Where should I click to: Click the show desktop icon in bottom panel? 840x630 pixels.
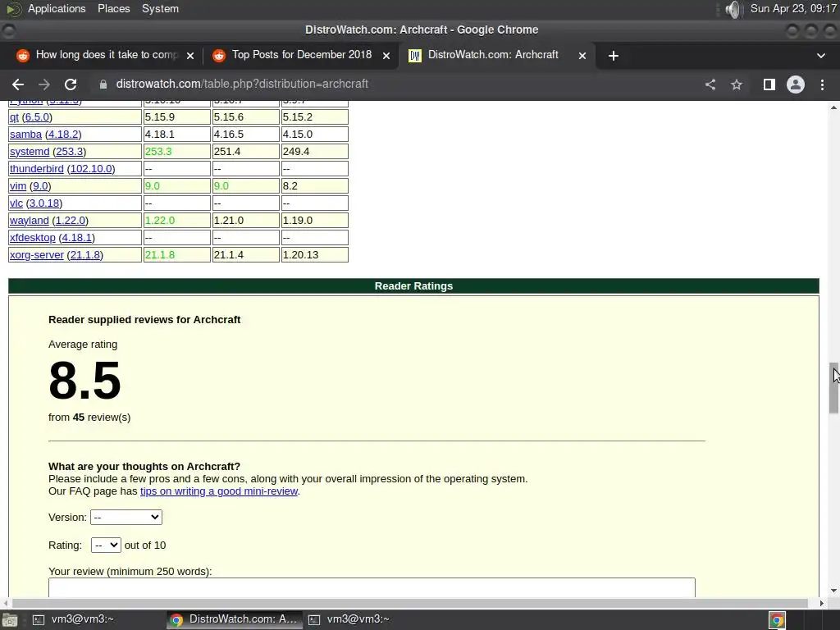[x=9, y=620]
